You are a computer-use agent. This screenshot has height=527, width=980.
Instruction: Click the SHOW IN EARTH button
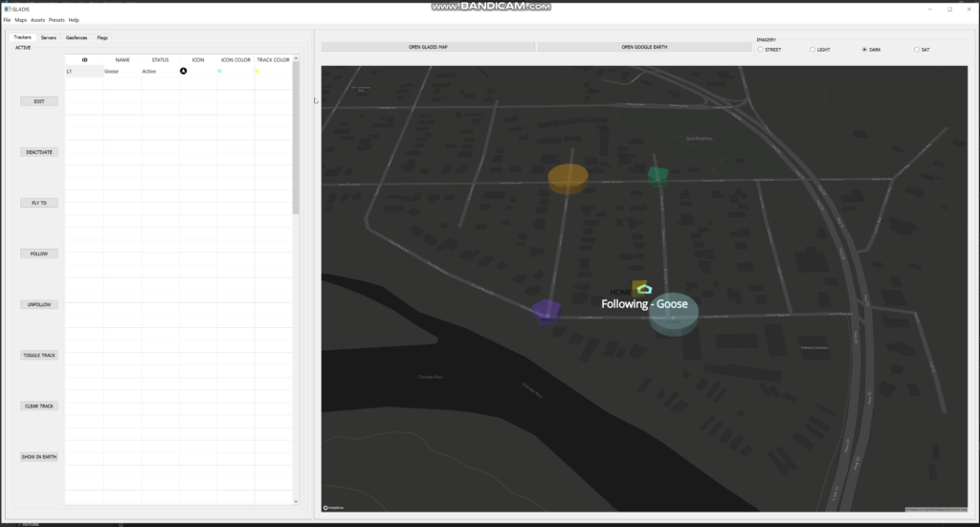[38, 456]
